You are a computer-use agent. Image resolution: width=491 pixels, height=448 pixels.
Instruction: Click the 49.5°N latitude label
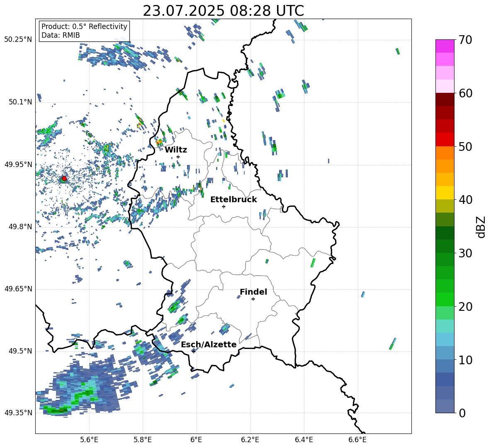(x=20, y=351)
